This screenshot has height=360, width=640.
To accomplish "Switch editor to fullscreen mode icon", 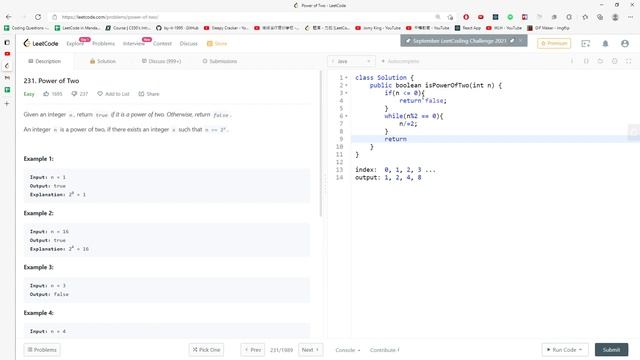I will point(629,61).
